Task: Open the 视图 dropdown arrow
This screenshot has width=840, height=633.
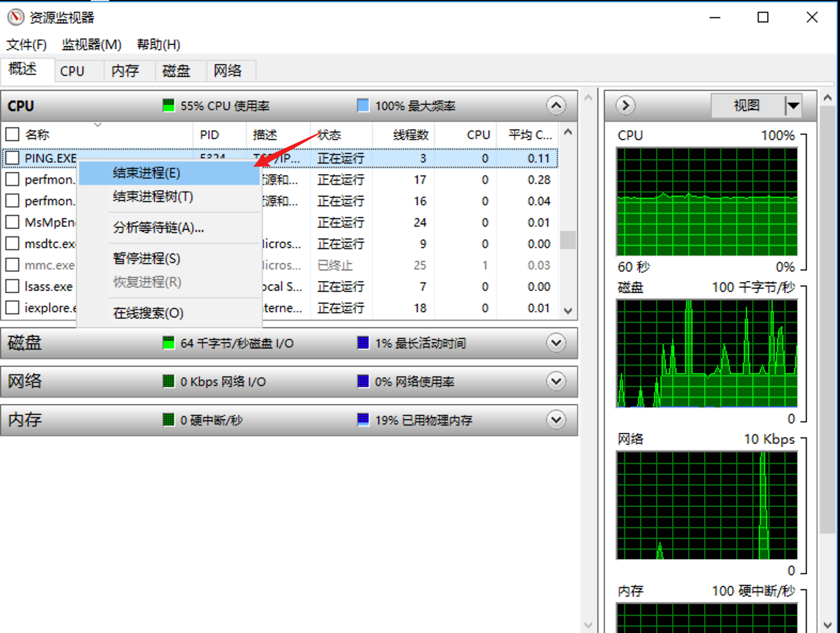Action: tap(794, 105)
